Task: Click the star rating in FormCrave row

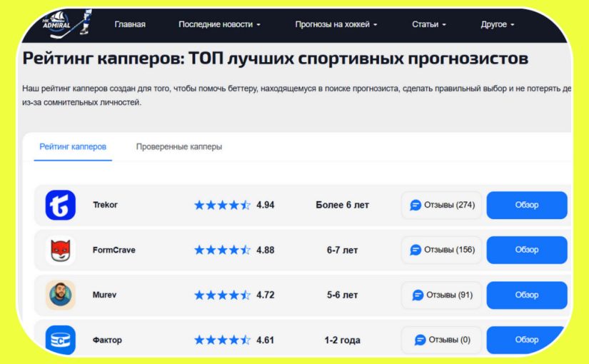Action: 222,251
